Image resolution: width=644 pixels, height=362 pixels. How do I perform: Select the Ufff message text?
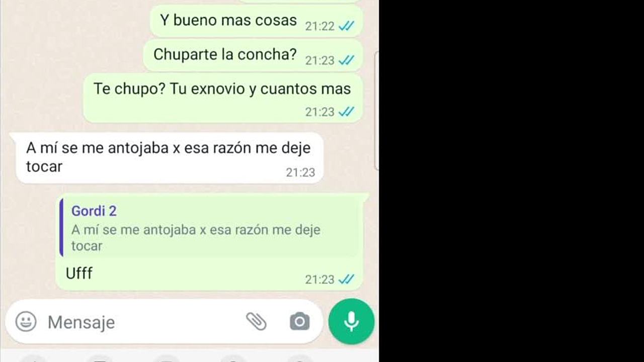(x=79, y=274)
